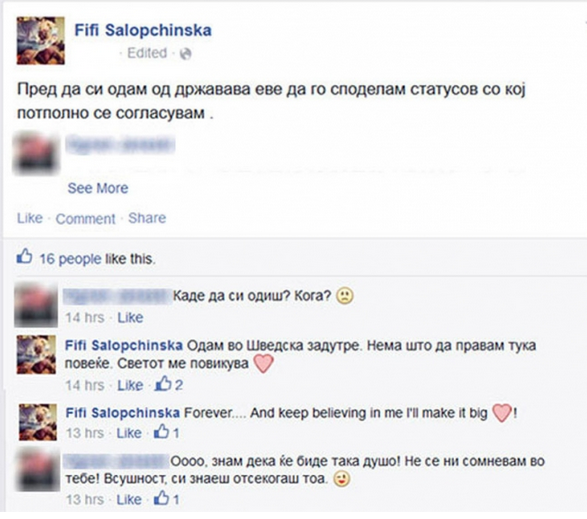Click the heart emoticon after повикува

point(264,364)
